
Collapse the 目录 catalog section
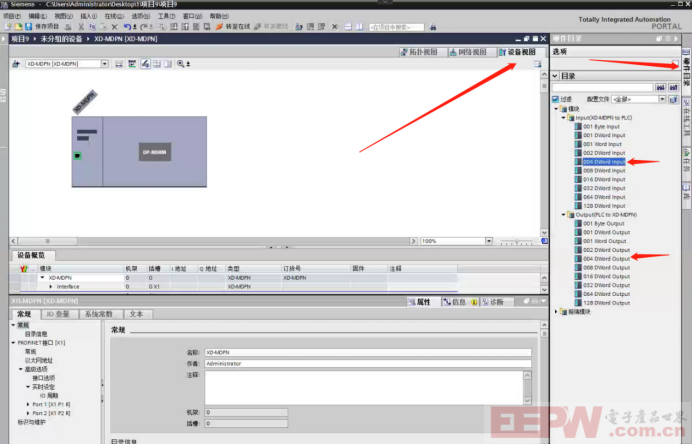555,76
